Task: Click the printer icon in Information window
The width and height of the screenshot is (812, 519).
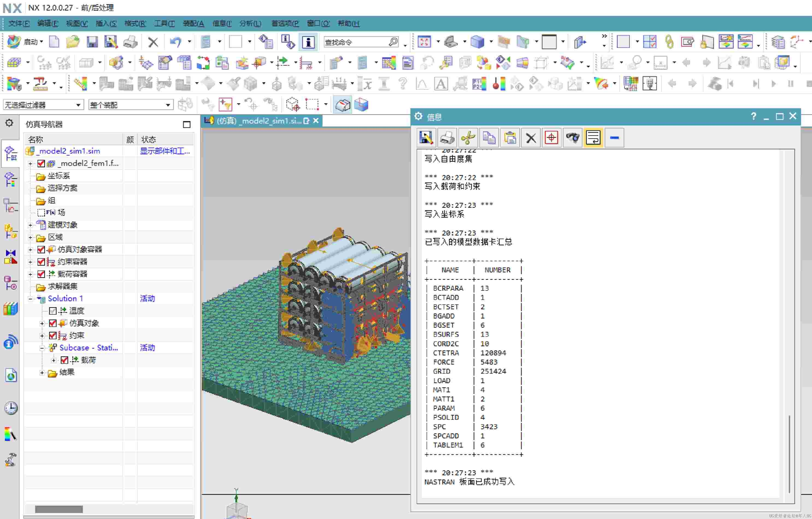Action: 447,137
